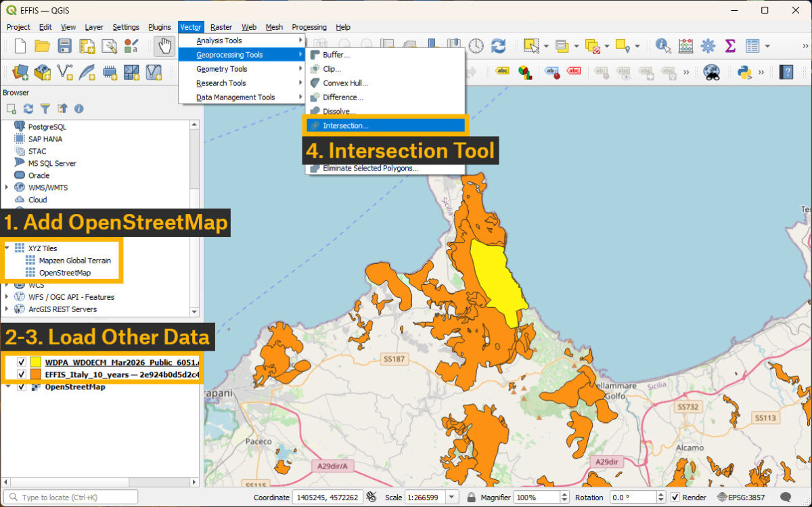Click the New SpatiaLite Layer feather icon

coord(87,71)
